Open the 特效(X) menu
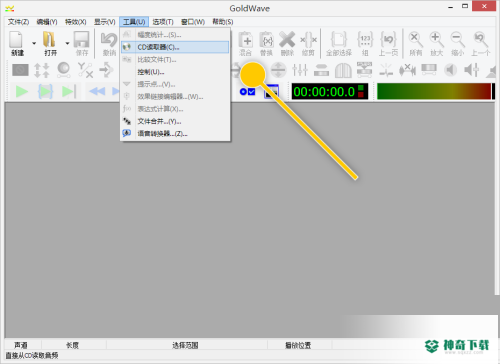This screenshot has height=364, width=500. coord(76,22)
